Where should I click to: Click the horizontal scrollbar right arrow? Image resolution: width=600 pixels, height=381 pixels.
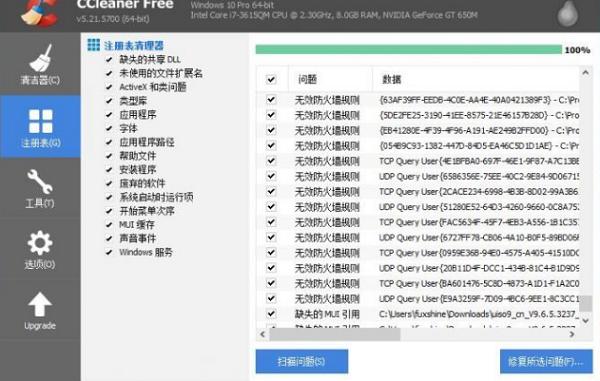(x=572, y=334)
